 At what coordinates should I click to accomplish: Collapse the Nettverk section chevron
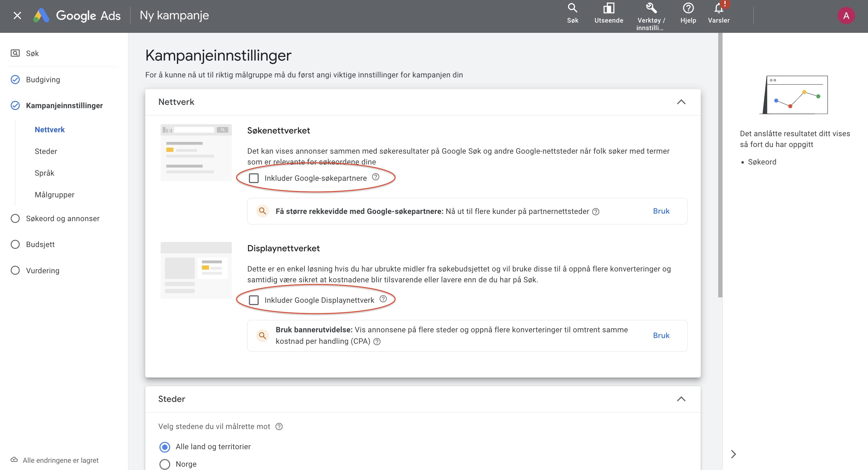tap(681, 102)
